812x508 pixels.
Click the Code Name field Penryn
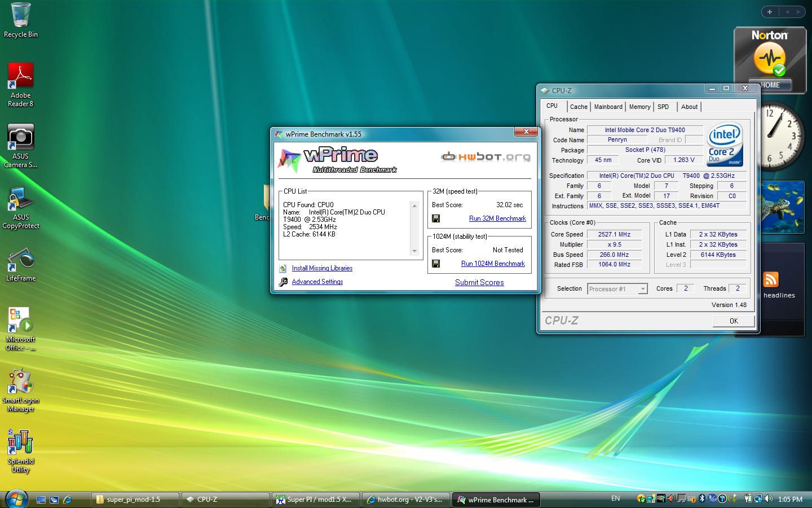(x=617, y=139)
